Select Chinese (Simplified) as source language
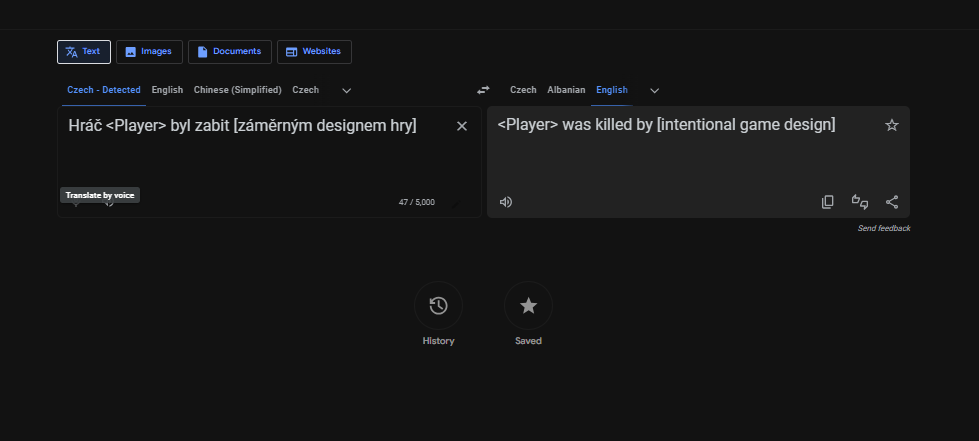The height and width of the screenshot is (441, 979). 237,90
